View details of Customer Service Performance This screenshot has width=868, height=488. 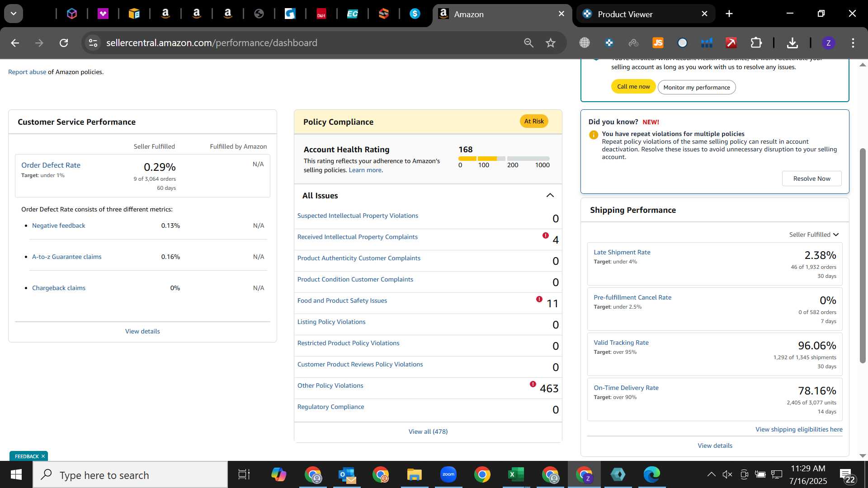coord(142,331)
